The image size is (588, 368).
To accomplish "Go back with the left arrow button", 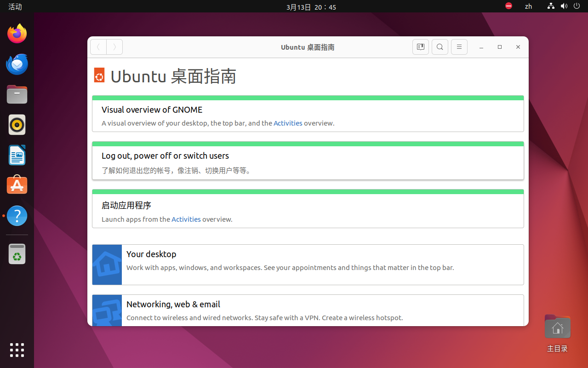I will point(98,47).
